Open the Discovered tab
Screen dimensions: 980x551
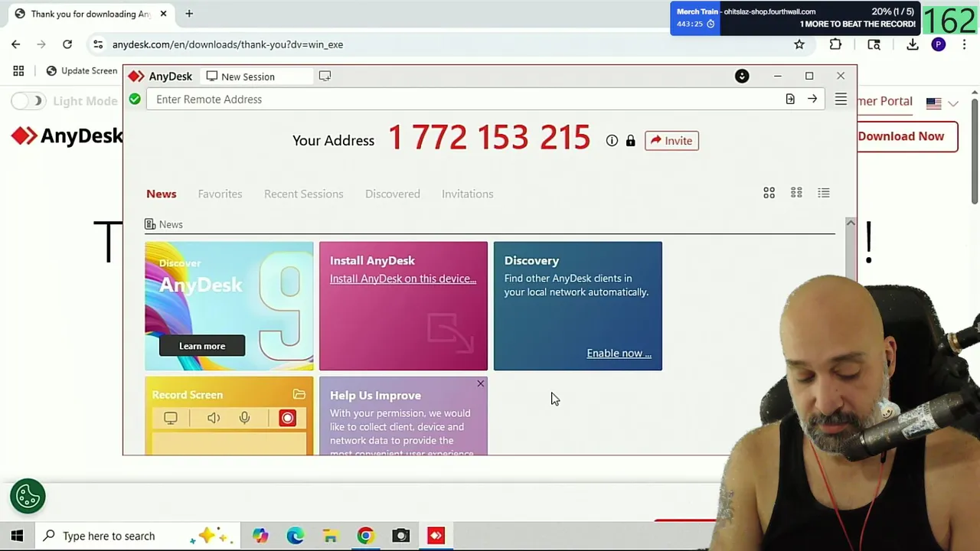click(392, 194)
